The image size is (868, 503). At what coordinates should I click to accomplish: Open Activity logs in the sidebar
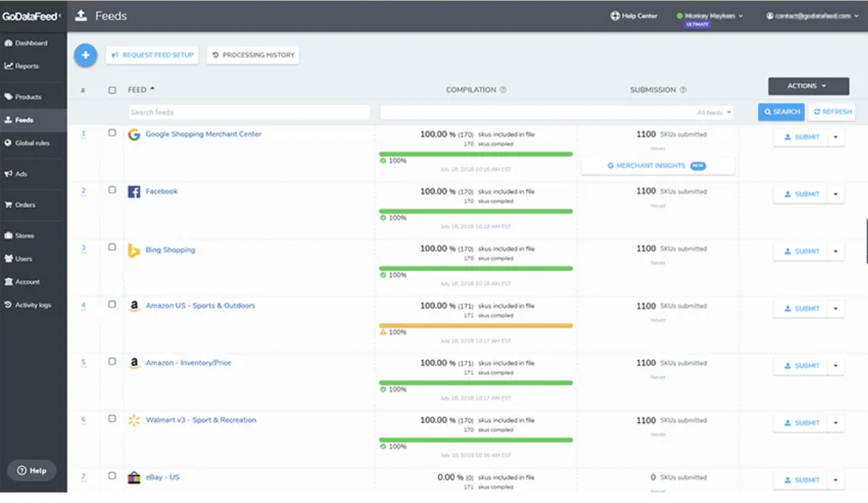[x=28, y=304]
